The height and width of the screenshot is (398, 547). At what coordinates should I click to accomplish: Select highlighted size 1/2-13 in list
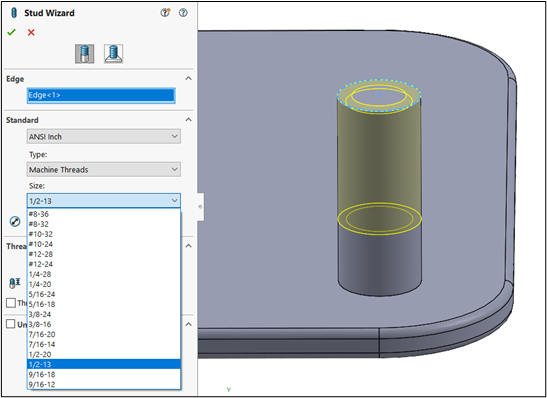[104, 364]
